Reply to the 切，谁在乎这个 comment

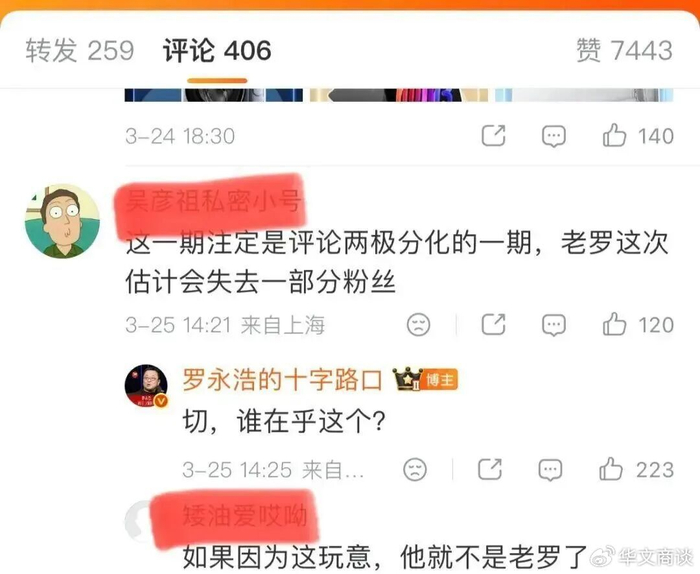550,470
